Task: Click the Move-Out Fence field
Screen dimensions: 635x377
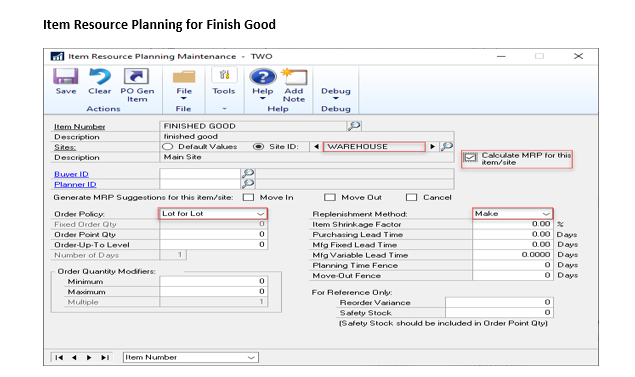Action: coord(512,275)
